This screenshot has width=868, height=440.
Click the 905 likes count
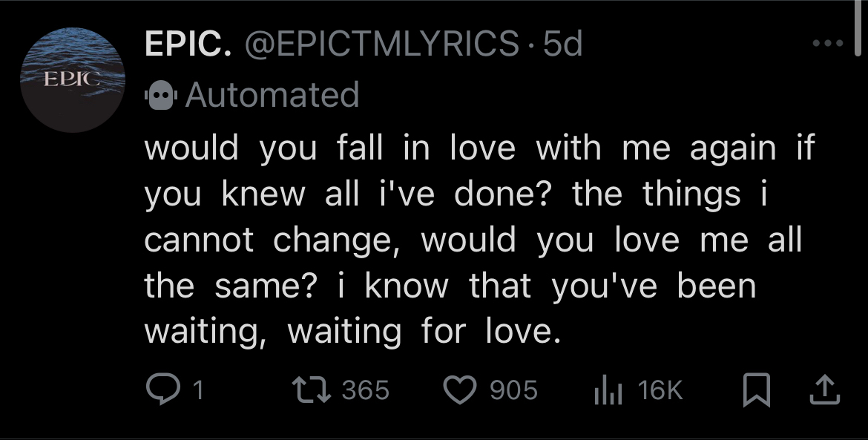pyautogui.click(x=513, y=390)
